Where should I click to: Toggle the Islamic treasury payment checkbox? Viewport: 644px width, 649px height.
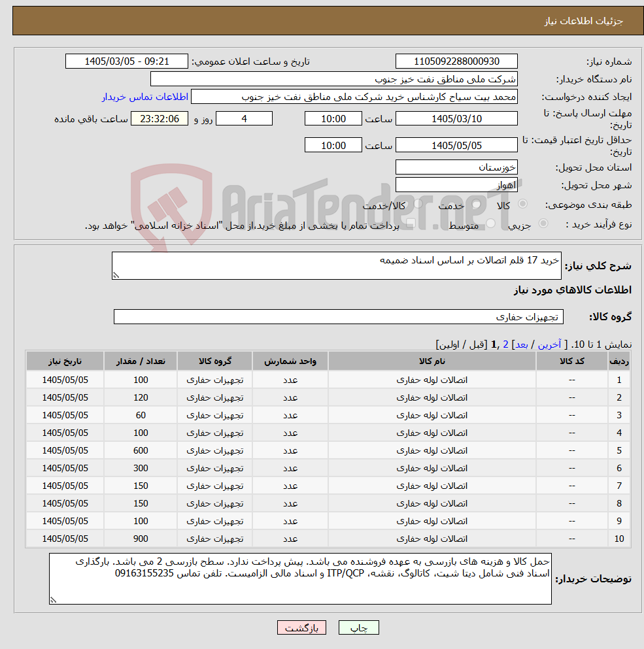[x=411, y=224]
